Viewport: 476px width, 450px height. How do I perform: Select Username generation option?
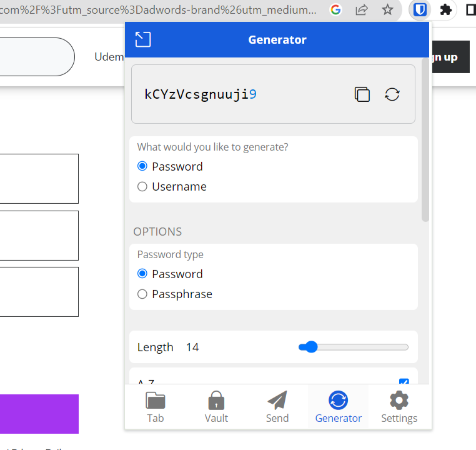click(142, 186)
